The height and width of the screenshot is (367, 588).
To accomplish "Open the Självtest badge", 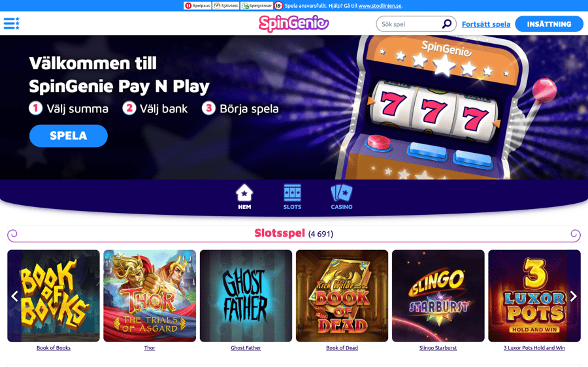I will pyautogui.click(x=226, y=6).
